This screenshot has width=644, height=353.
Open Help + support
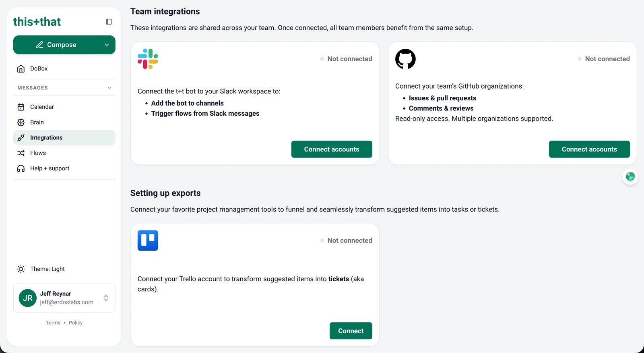[x=64, y=168]
